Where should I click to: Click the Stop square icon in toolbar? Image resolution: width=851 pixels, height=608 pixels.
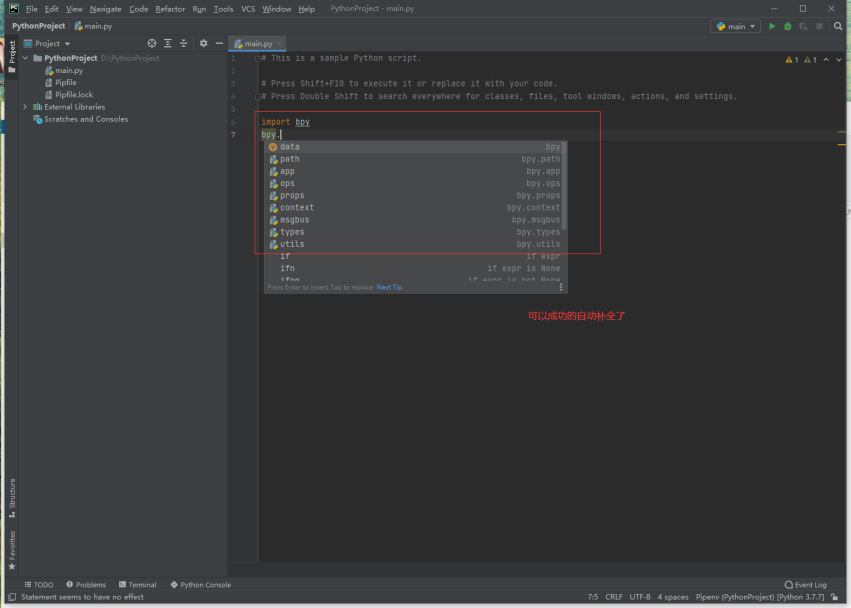coord(820,26)
